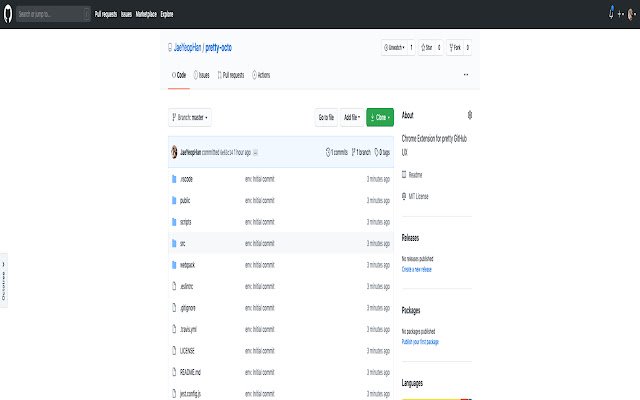Open JaeYeopHan owner profile link
The image size is (640, 400).
click(x=187, y=47)
